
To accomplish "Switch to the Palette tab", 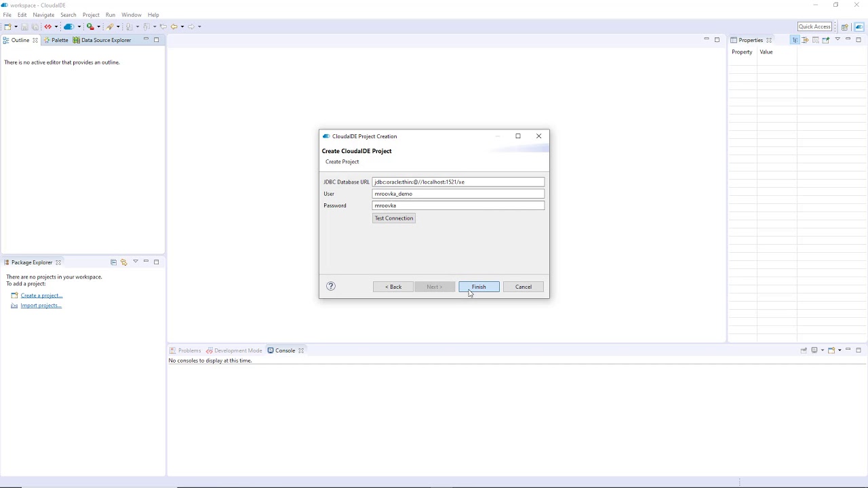I will (x=56, y=40).
